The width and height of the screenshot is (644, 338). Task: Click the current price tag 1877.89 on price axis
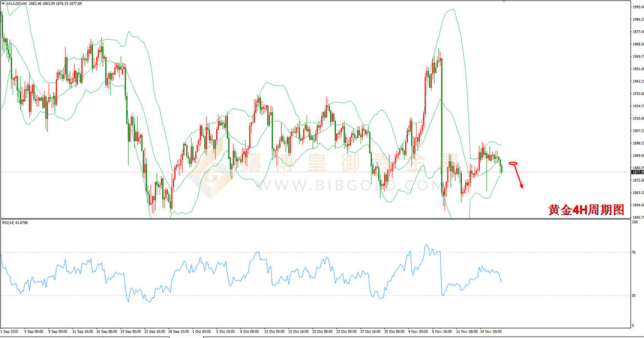[x=637, y=172]
